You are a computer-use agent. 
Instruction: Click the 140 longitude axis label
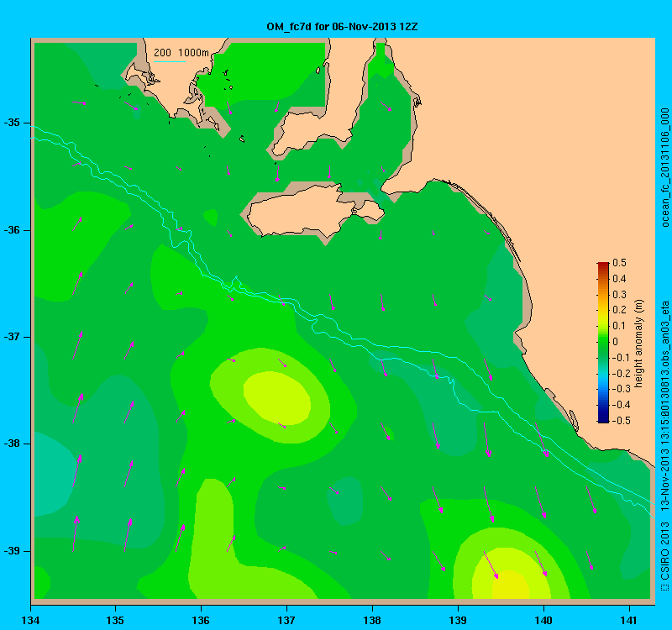click(x=543, y=620)
